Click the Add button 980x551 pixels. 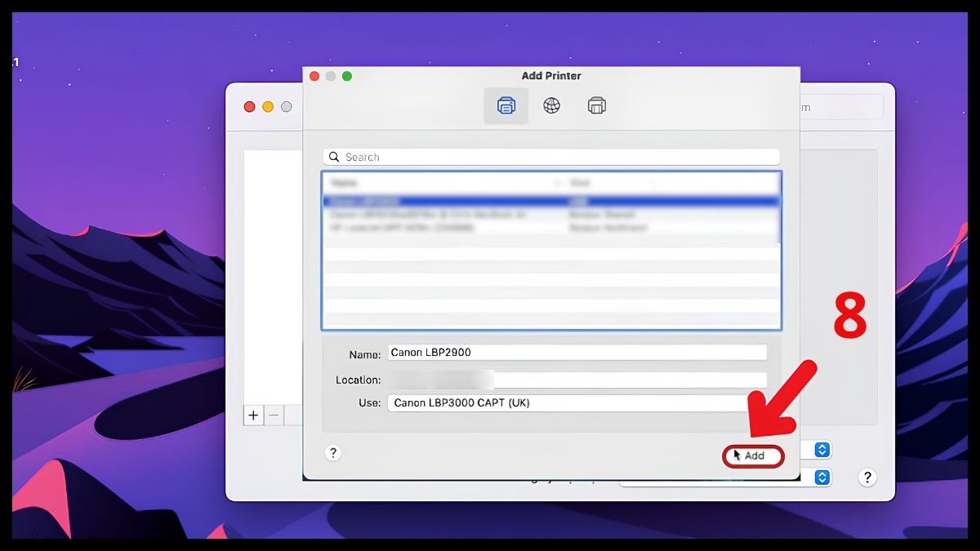tap(754, 456)
